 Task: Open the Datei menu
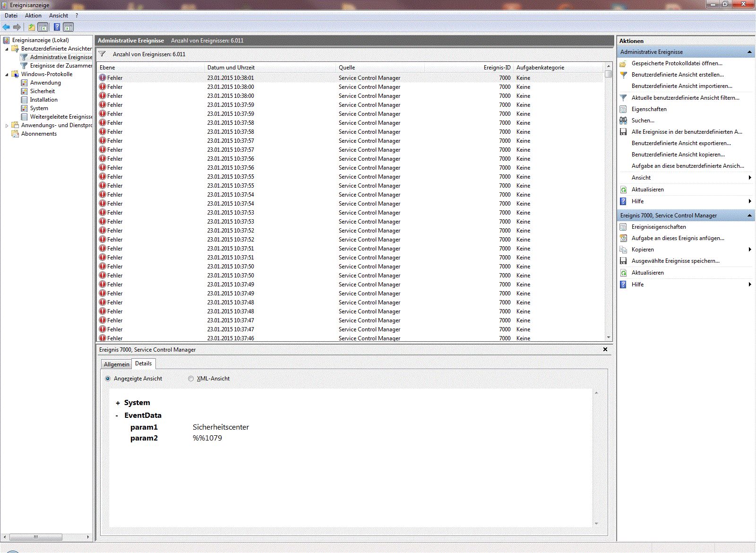tap(11, 16)
